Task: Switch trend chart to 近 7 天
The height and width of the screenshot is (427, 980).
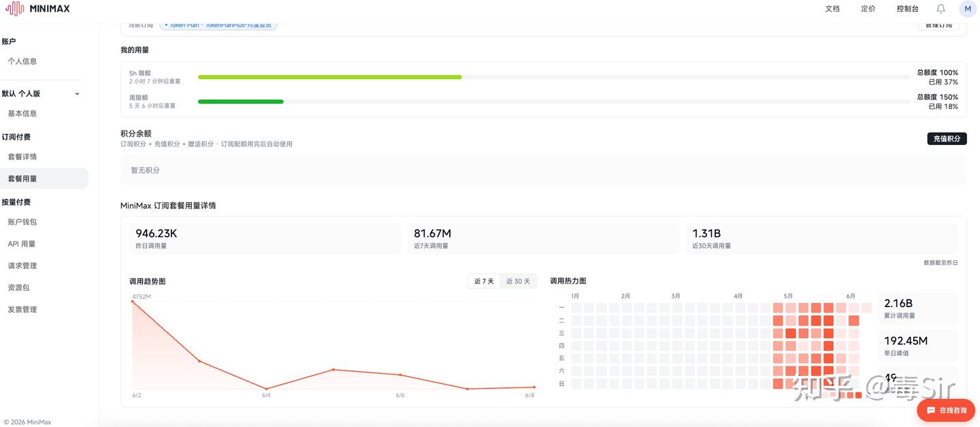Action: pos(484,281)
